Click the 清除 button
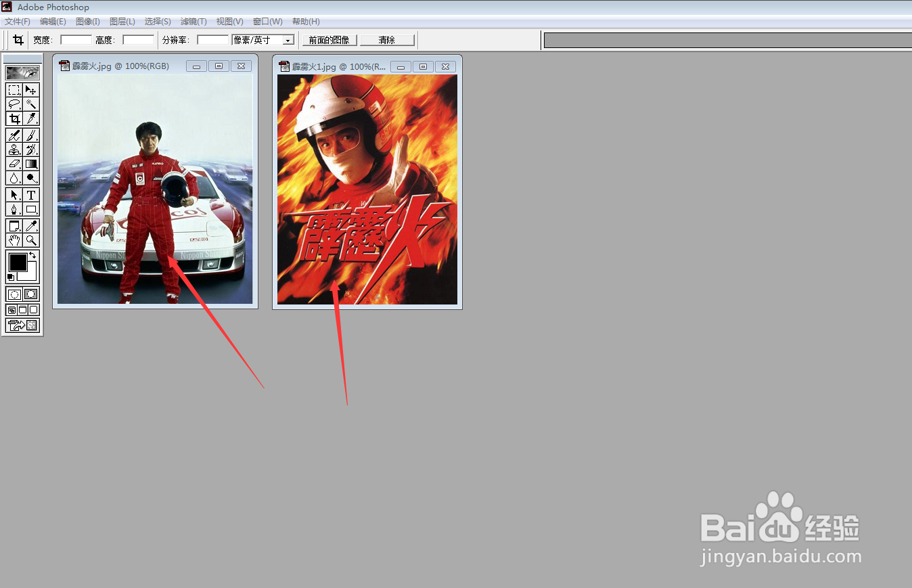 click(x=387, y=40)
